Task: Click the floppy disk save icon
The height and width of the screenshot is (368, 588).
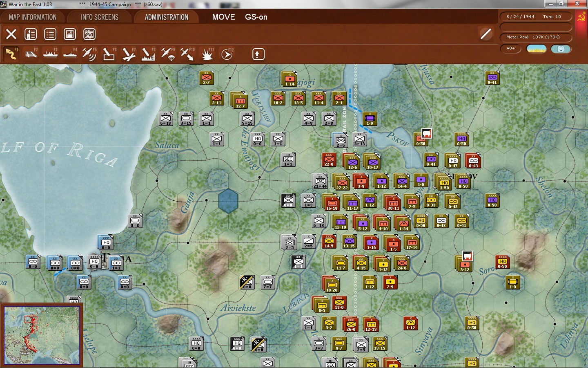Action: click(70, 34)
